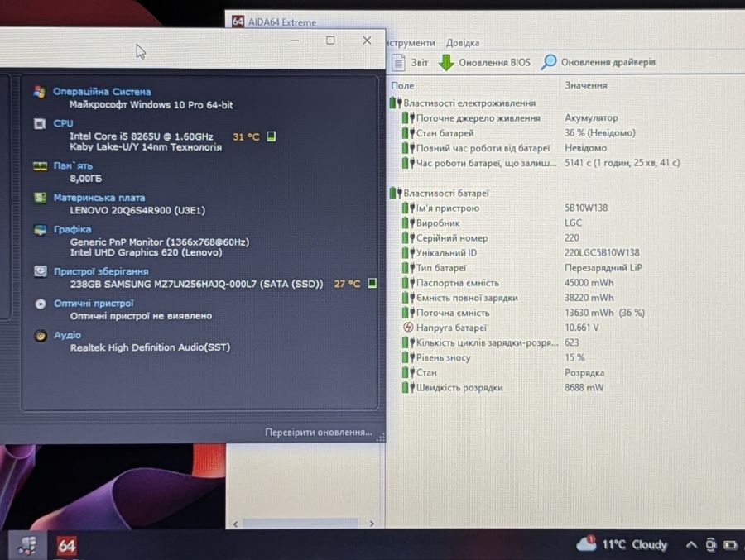Open the Аудіо section link
Image resolution: width=745 pixels, height=560 pixels.
(68, 335)
